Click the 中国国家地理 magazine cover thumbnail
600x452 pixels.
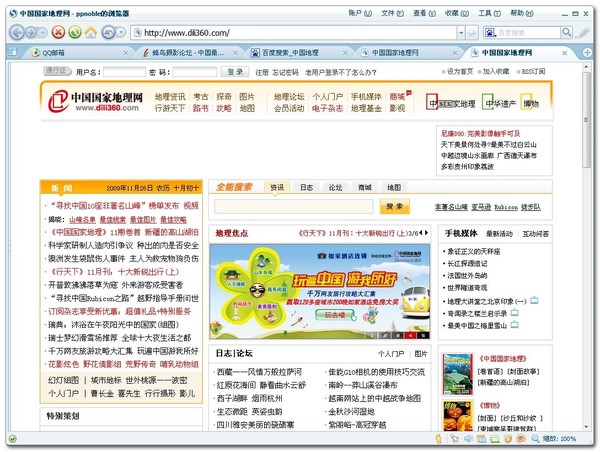(x=457, y=374)
